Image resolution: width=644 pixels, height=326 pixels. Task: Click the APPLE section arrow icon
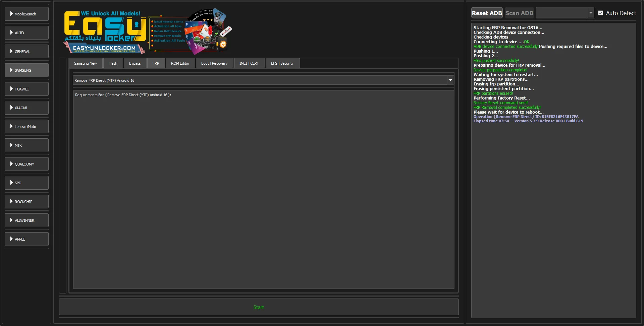[x=11, y=239]
